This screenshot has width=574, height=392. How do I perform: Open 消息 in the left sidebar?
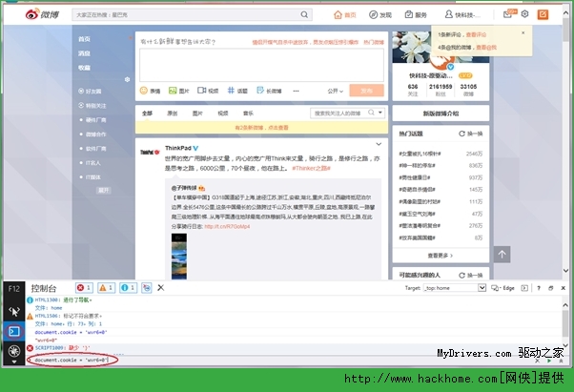pyautogui.click(x=84, y=53)
